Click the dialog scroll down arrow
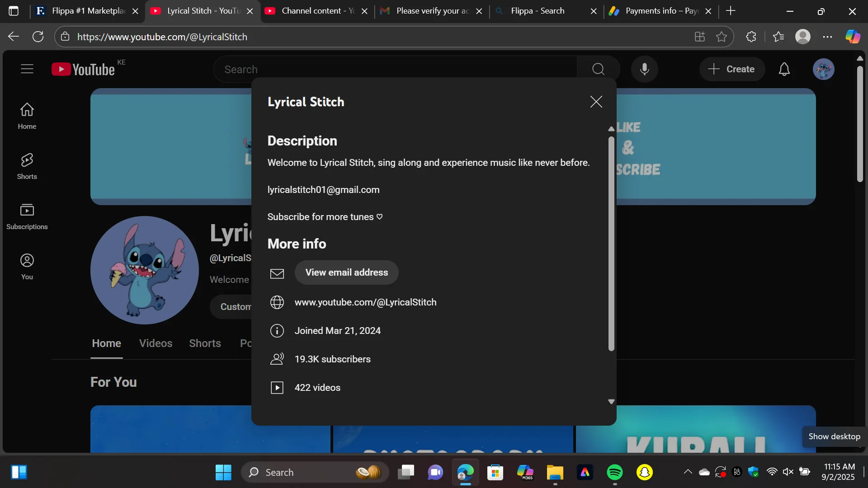Screen dimensions: 868x488 [x=611, y=401]
